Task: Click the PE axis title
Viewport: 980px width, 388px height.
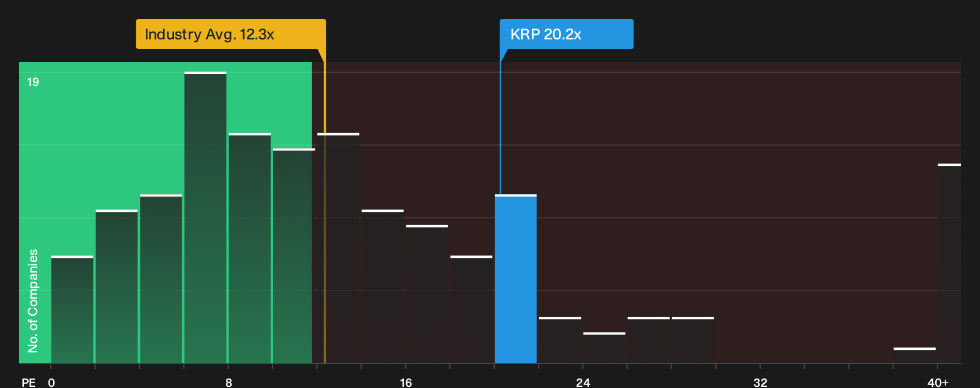Action: point(29,382)
